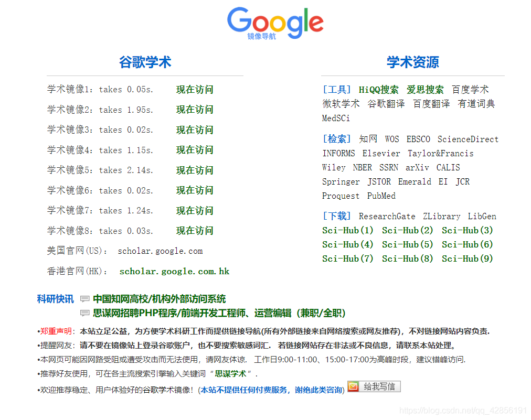Click the 科研快讯 label
The image size is (531, 420).
pyautogui.click(x=55, y=299)
